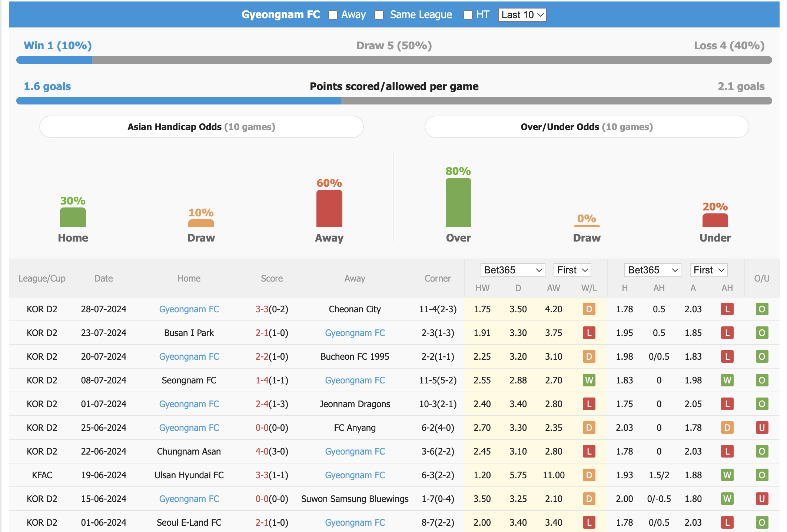Click handicap W badge in Ulsan Hyundai FC row
The width and height of the screenshot is (787, 532).
(727, 475)
